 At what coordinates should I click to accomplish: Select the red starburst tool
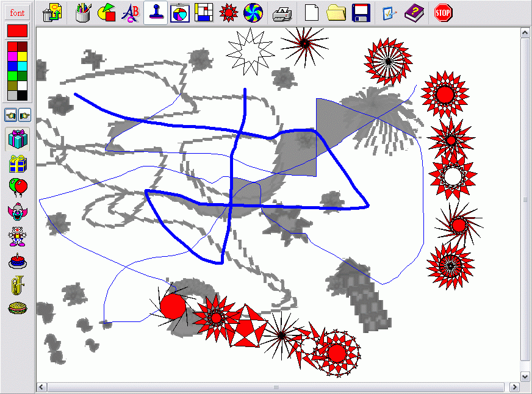point(228,13)
